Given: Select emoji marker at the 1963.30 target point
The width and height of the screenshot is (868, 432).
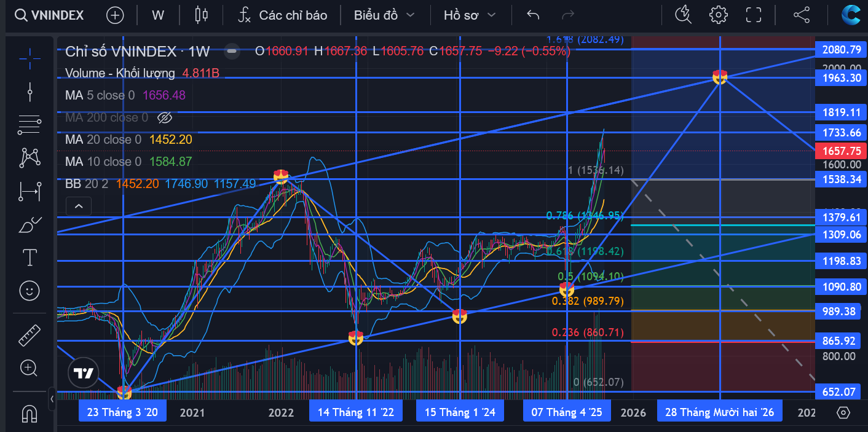Looking at the screenshot, I should (720, 77).
